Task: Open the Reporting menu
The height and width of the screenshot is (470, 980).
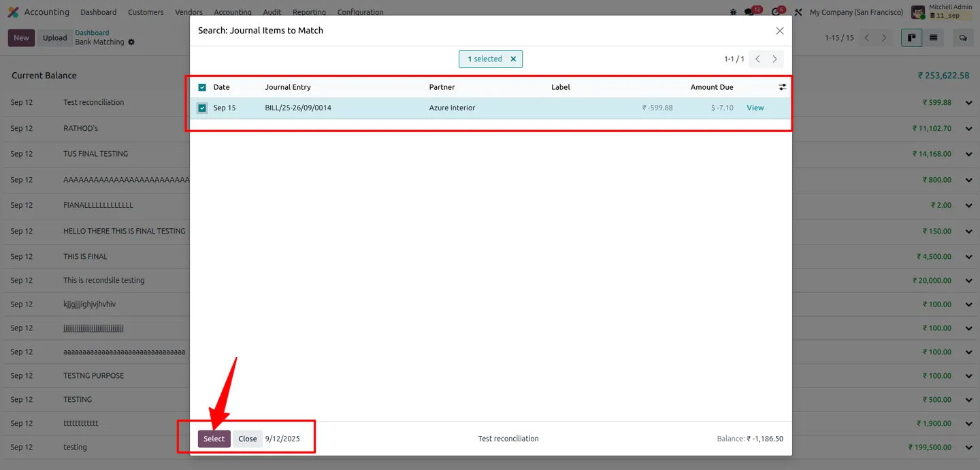Action: click(309, 12)
